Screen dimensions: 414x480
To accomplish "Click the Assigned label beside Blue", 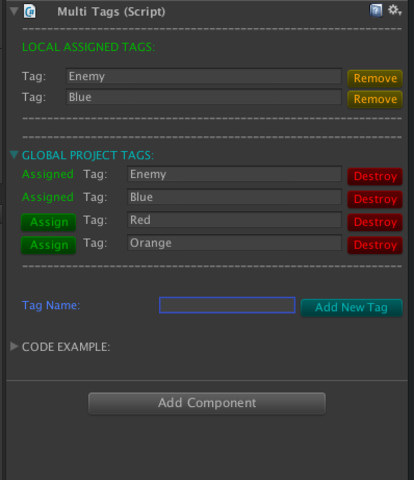I will (48, 197).
